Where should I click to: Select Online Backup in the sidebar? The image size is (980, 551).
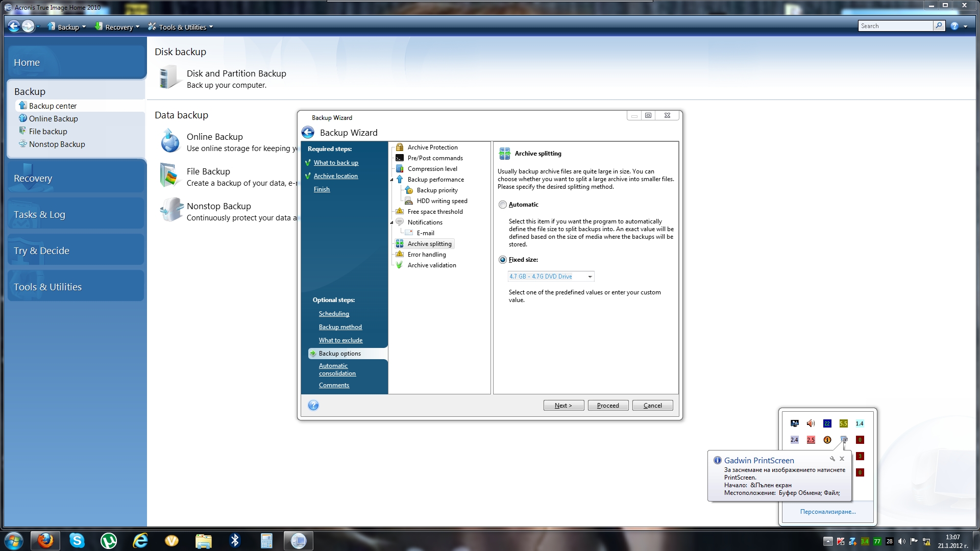click(x=53, y=119)
